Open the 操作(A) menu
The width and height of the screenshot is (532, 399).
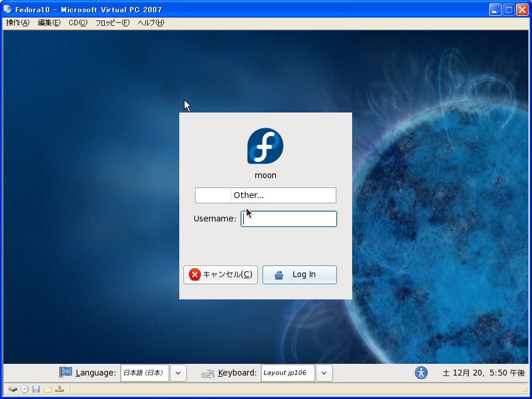point(18,23)
